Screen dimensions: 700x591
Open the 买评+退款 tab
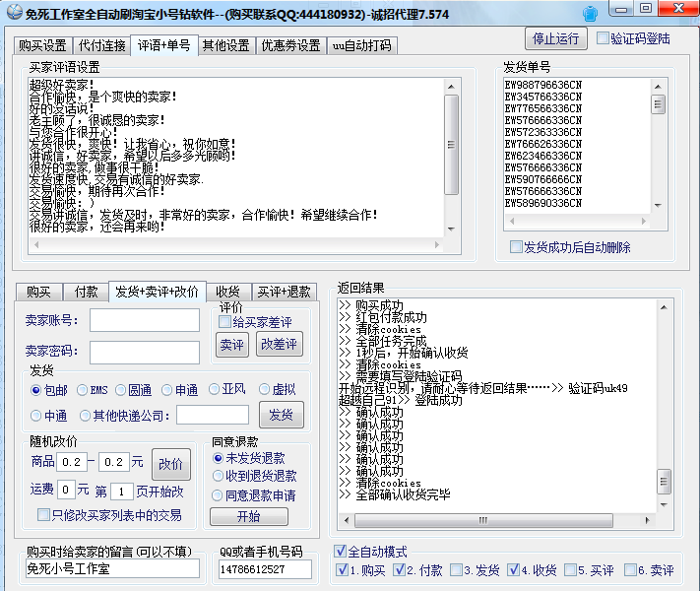pyautogui.click(x=284, y=292)
